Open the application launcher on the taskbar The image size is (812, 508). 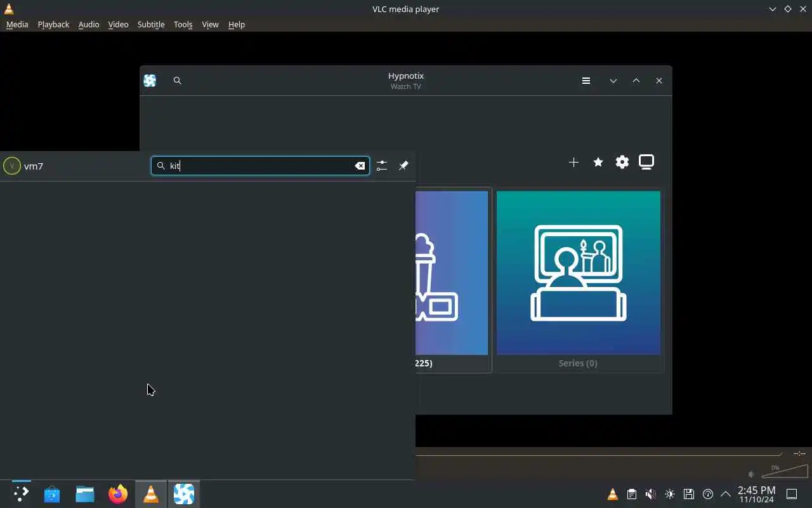point(21,494)
